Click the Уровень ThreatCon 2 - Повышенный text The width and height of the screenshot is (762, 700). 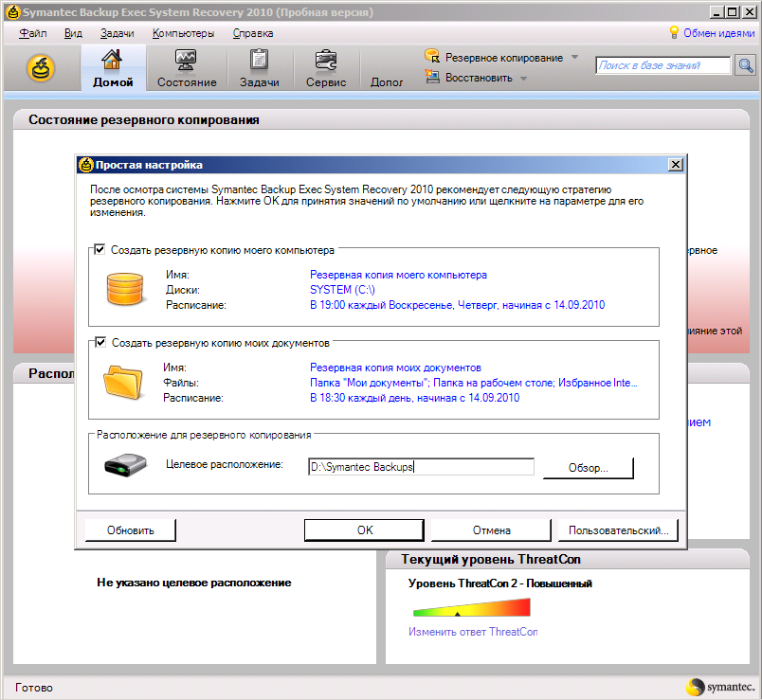point(500,583)
